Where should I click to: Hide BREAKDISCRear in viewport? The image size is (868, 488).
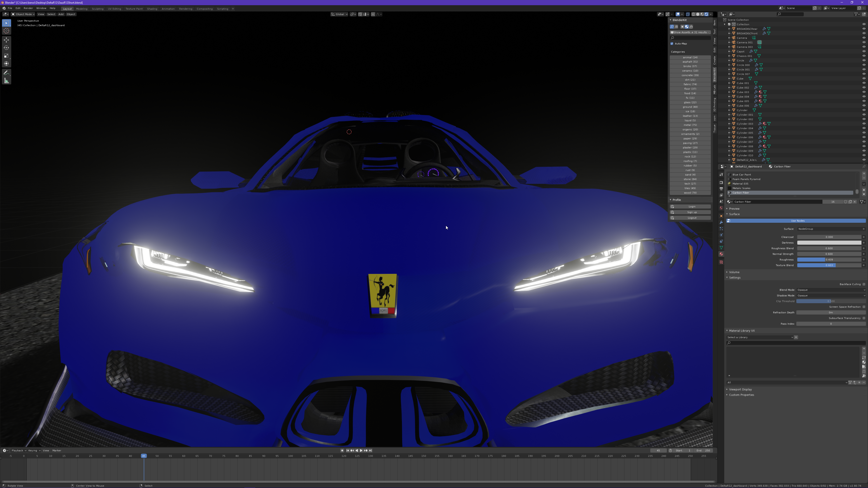tap(864, 29)
